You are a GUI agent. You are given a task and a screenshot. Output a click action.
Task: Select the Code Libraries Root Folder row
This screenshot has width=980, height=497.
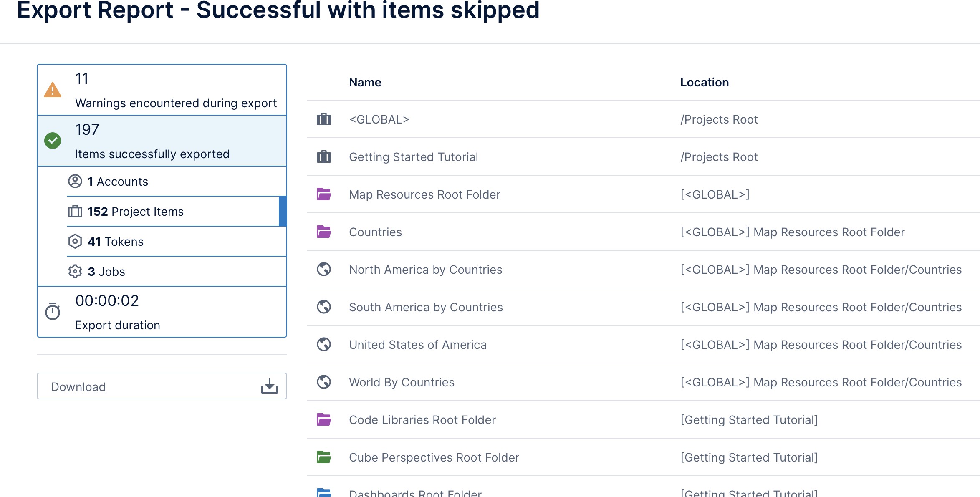pos(422,420)
